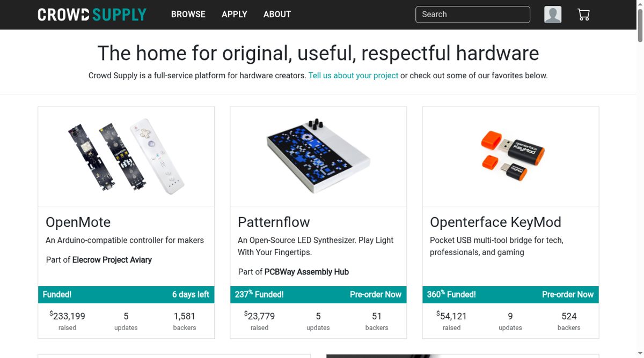
Task: Visit Elecrow Project Aviary link
Action: [x=112, y=260]
